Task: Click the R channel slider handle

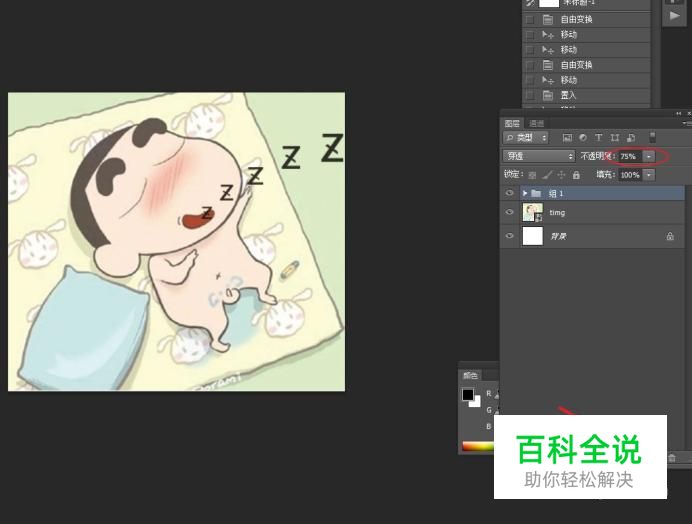Action: coord(497,394)
